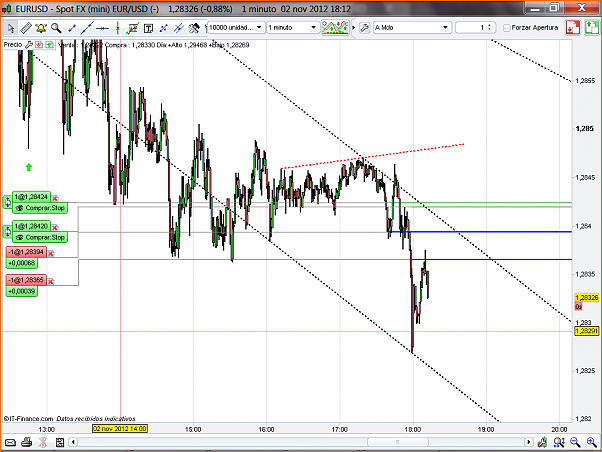The height and width of the screenshot is (452, 602).
Task: Click the chart tools icon at bottom right
Action: (542, 442)
